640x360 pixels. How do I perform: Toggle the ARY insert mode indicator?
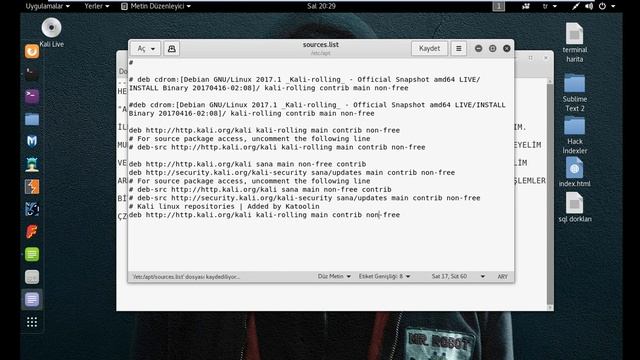pos(502,276)
